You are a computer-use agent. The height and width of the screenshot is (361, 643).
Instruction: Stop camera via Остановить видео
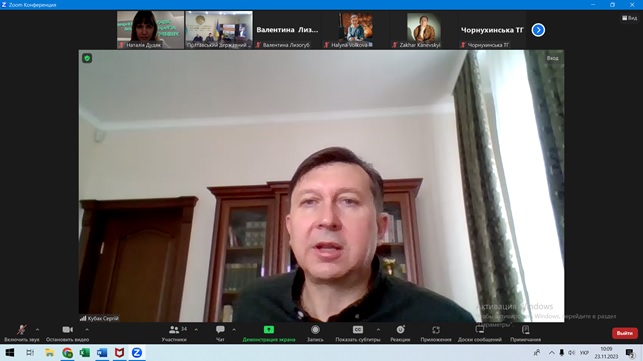[x=68, y=333]
